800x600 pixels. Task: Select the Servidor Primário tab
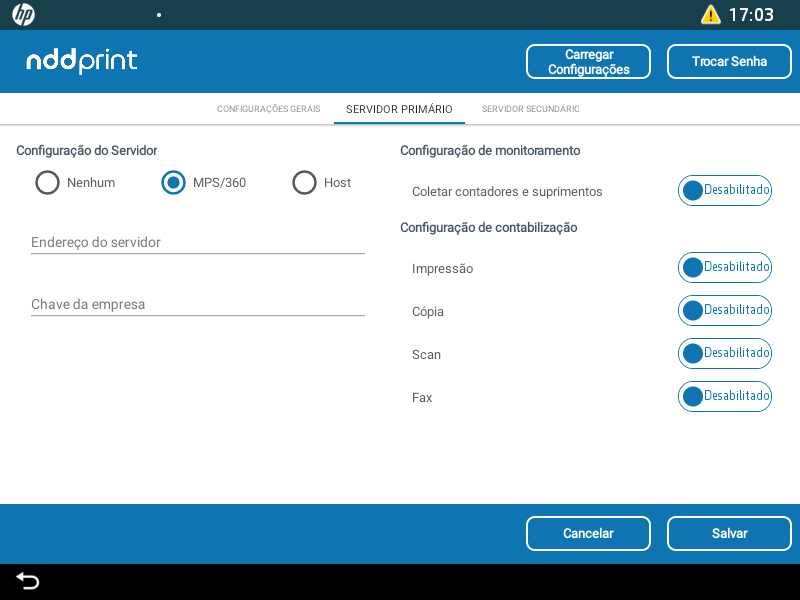pos(399,109)
